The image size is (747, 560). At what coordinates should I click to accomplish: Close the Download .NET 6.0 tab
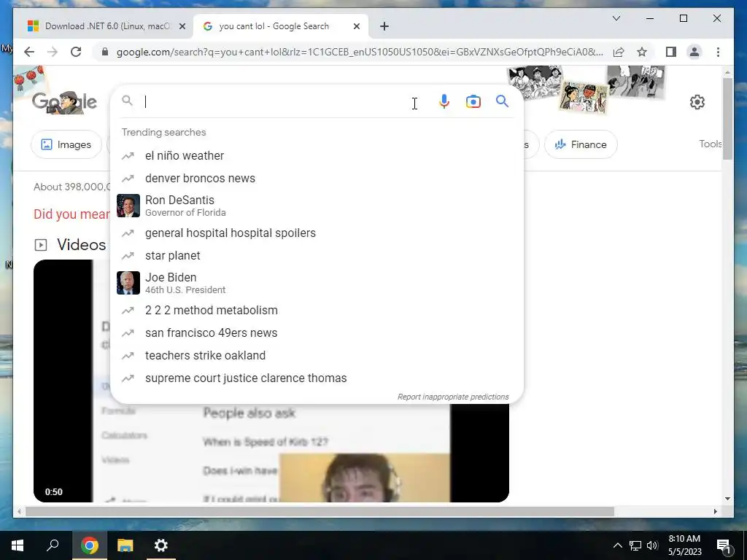pyautogui.click(x=182, y=26)
